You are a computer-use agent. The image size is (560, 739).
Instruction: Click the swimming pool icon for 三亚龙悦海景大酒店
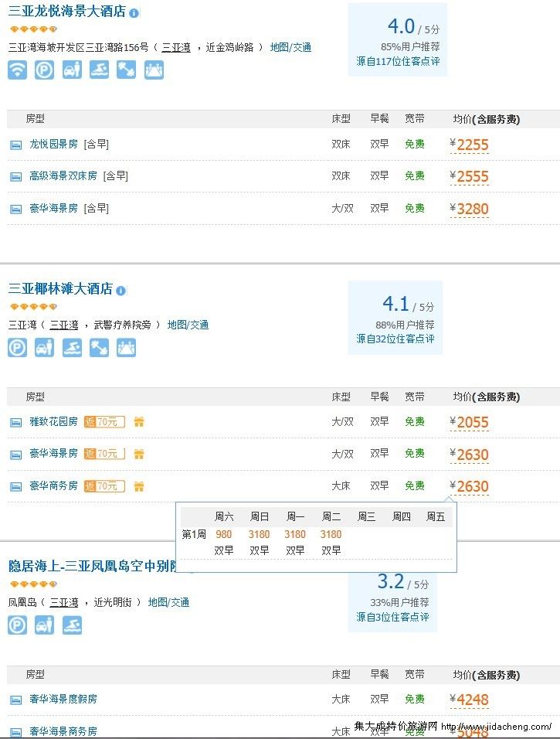tap(99, 70)
